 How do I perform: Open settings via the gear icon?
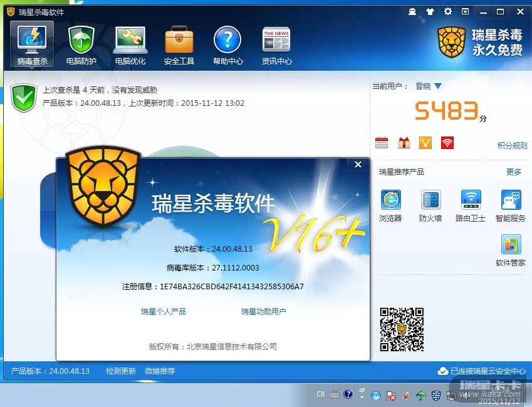tap(448, 11)
